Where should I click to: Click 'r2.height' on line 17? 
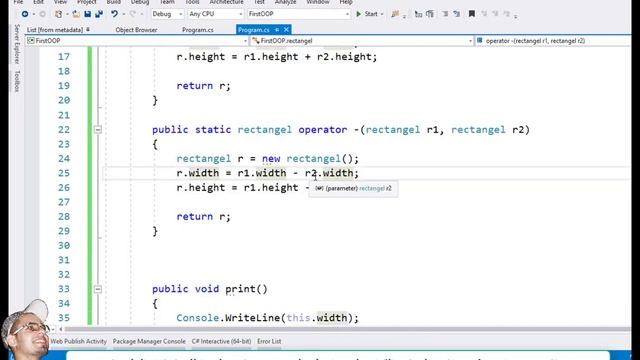(x=344, y=57)
